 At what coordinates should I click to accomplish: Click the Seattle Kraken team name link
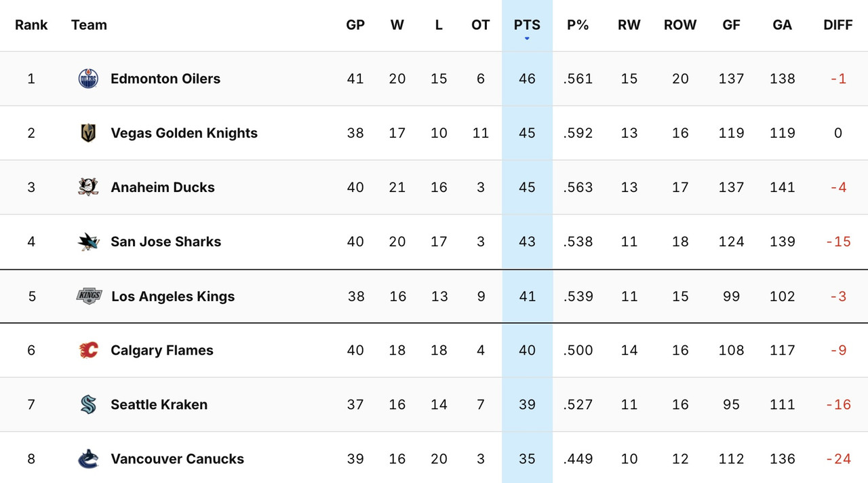pos(159,404)
